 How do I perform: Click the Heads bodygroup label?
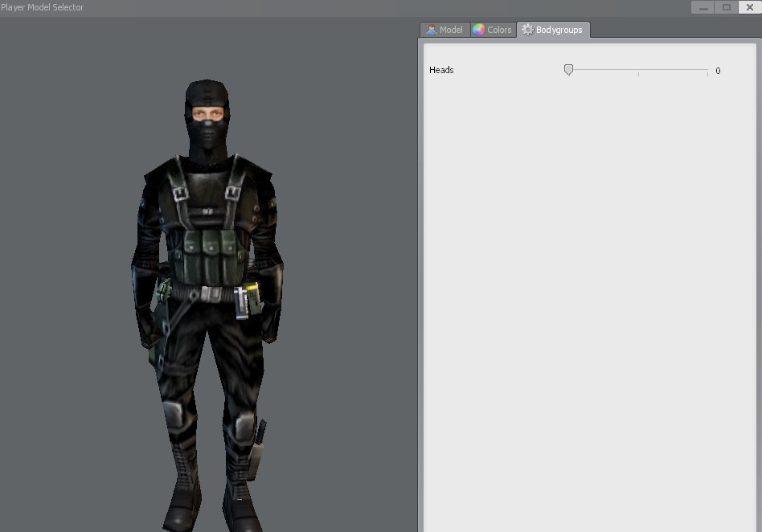[x=441, y=70]
